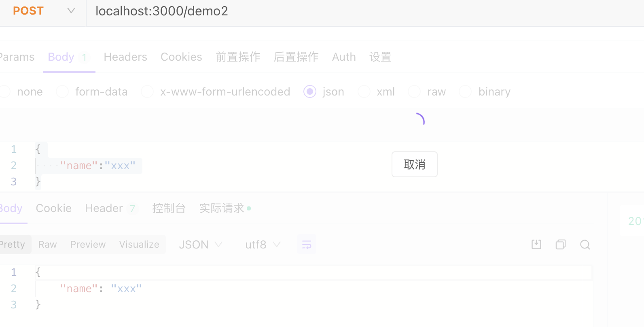Click the URL field localhost:3000/demo2
644x327 pixels.
click(364, 11)
